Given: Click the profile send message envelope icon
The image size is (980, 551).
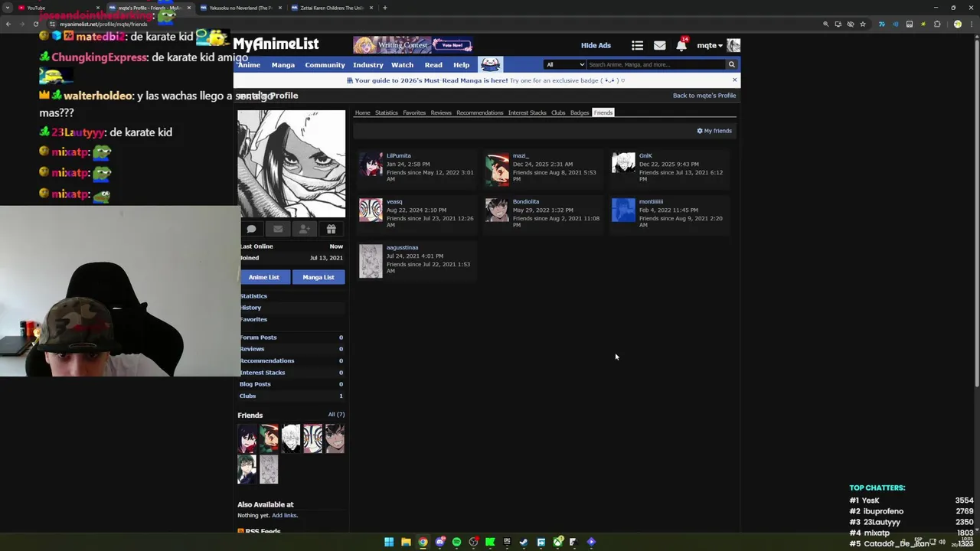Looking at the screenshot, I should coord(278,229).
